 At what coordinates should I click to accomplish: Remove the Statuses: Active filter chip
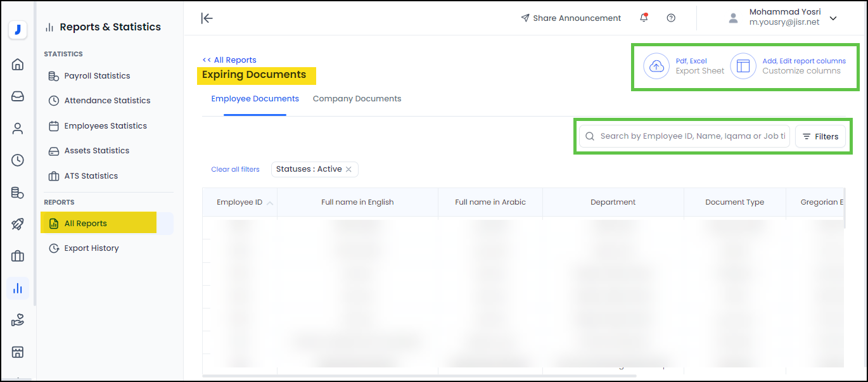[348, 169]
